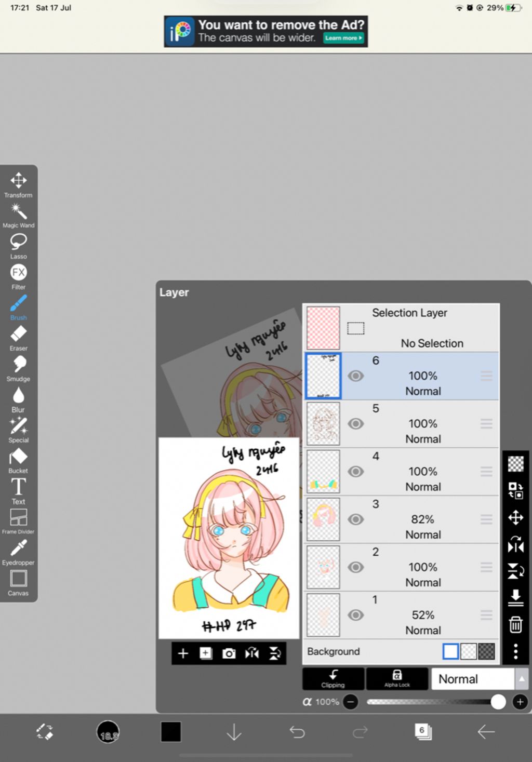Image resolution: width=532 pixels, height=762 pixels.
Task: Toggle visibility of layer 2
Action: 355,567
